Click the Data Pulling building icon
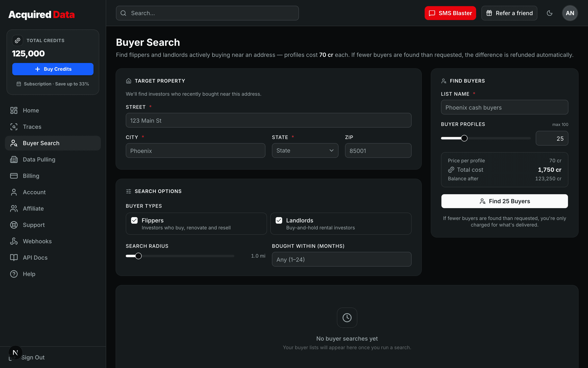The height and width of the screenshot is (368, 588). (x=14, y=159)
